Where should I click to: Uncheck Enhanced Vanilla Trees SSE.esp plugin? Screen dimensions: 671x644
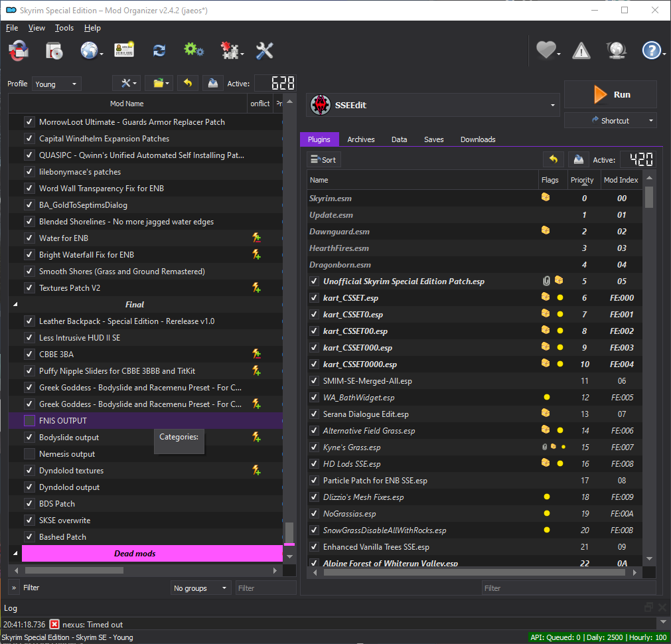point(314,547)
